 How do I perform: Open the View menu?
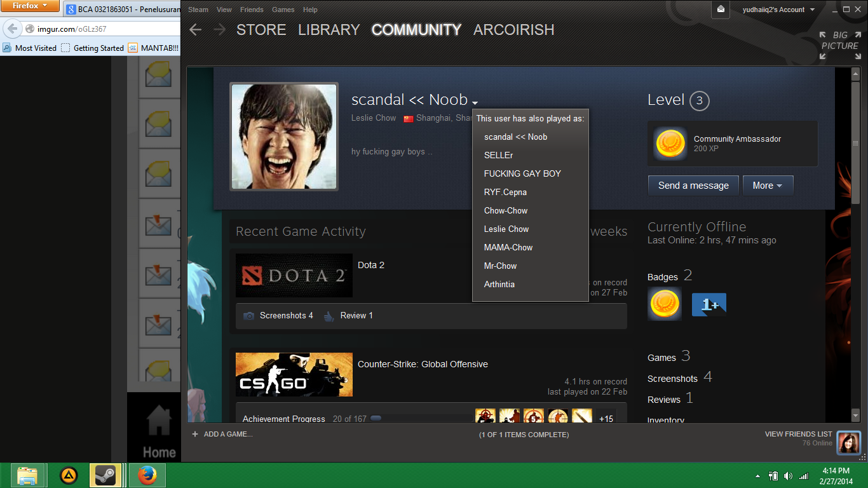(x=224, y=10)
